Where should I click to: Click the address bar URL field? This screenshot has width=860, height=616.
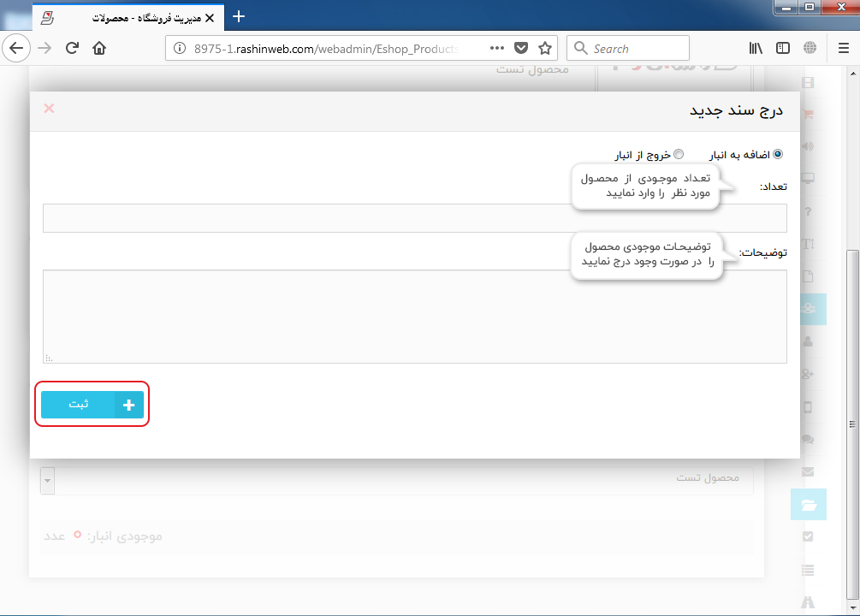click(x=326, y=48)
